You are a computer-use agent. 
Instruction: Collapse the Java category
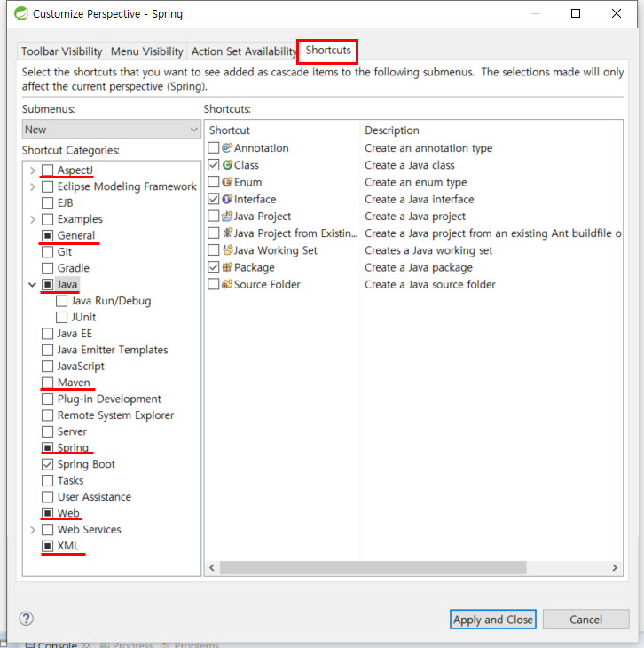(32, 284)
